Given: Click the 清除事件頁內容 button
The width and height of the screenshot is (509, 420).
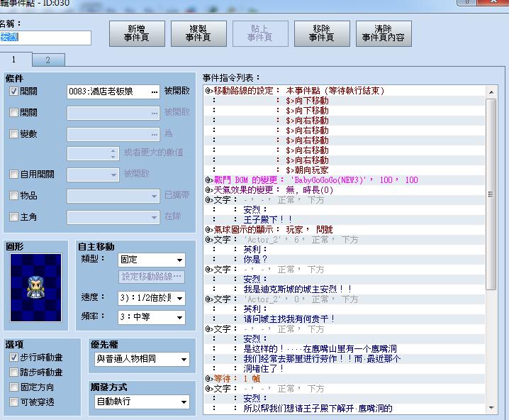Looking at the screenshot, I should pyautogui.click(x=384, y=33).
